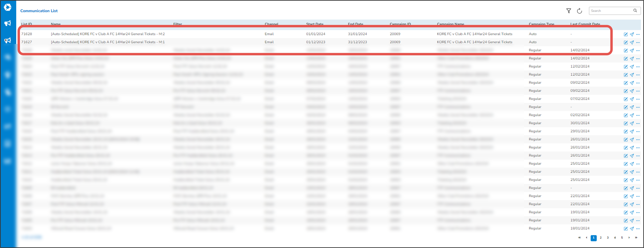This screenshot has width=644, height=248.
Task: Sort by the Channel column header
Action: [x=271, y=24]
